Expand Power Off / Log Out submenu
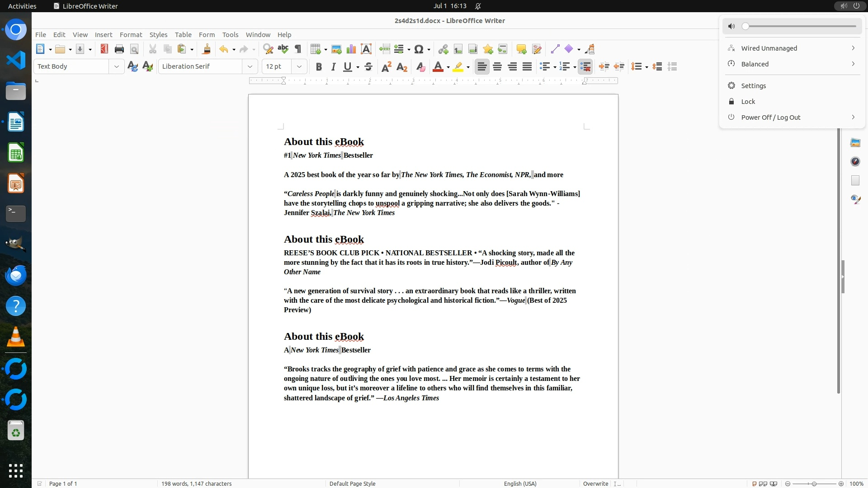868x488 pixels. (853, 117)
